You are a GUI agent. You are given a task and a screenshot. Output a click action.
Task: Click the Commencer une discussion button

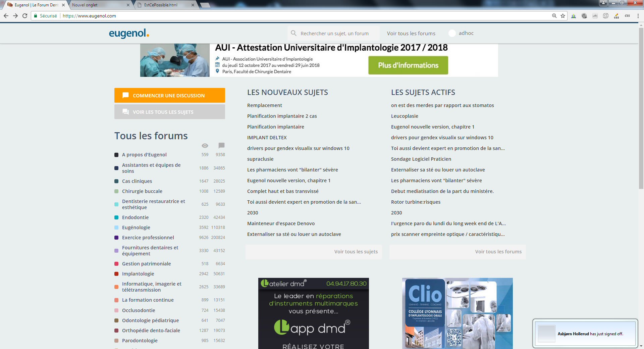tap(169, 95)
